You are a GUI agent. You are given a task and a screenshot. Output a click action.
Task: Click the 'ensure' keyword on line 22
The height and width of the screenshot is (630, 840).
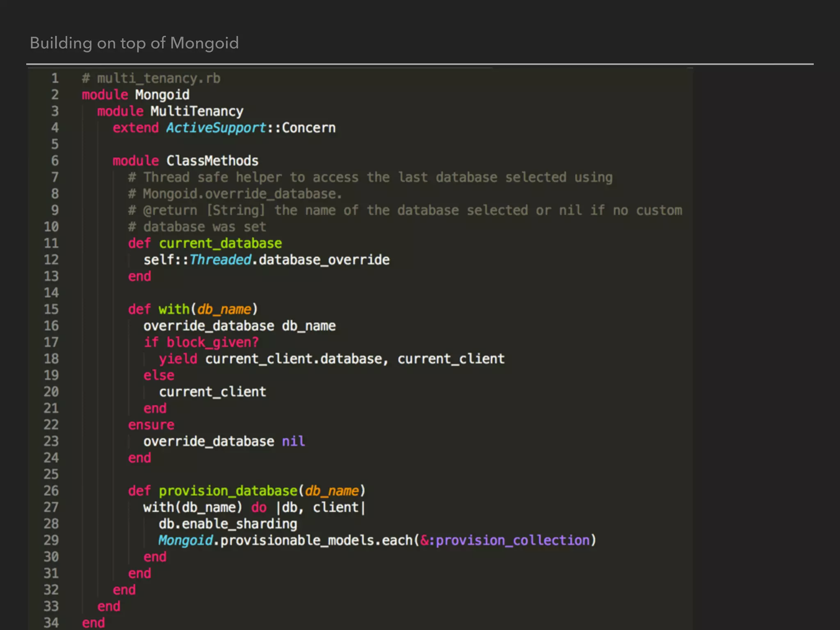151,425
